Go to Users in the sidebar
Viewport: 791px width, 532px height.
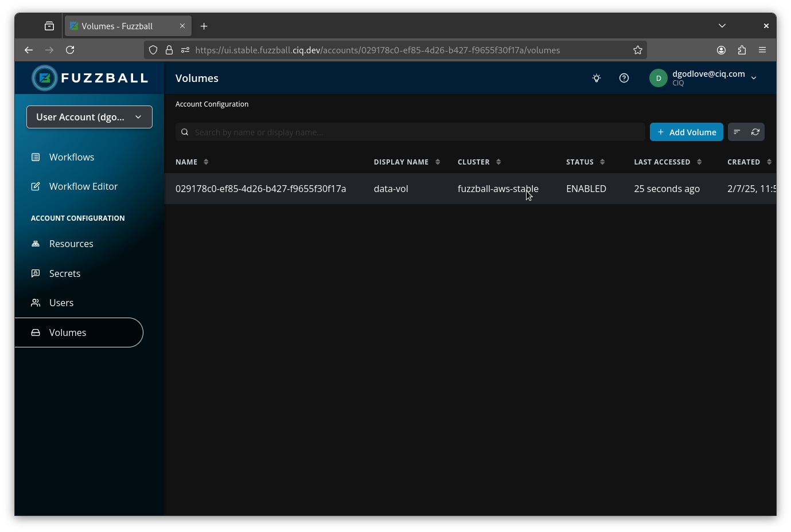point(61,303)
